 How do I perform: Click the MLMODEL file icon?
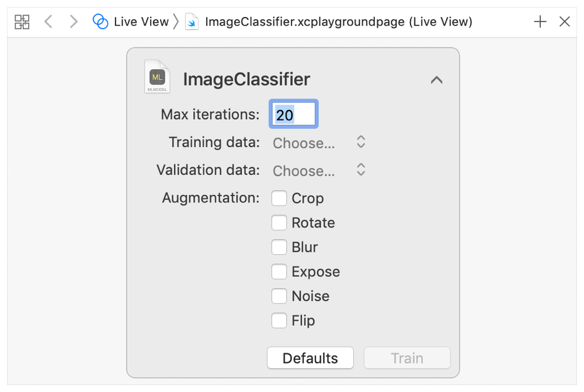point(157,76)
